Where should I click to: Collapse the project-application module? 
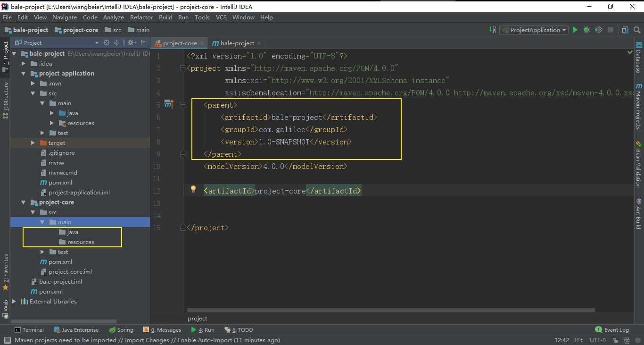click(x=24, y=73)
